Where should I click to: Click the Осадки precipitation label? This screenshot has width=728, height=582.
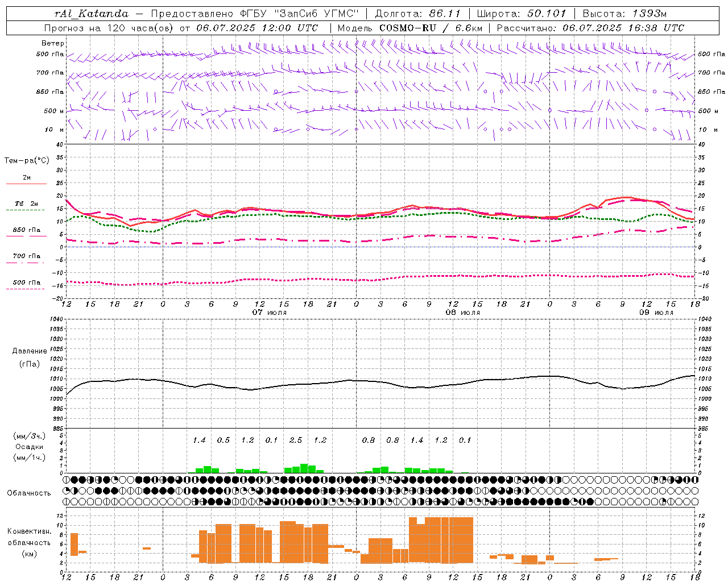[29, 447]
